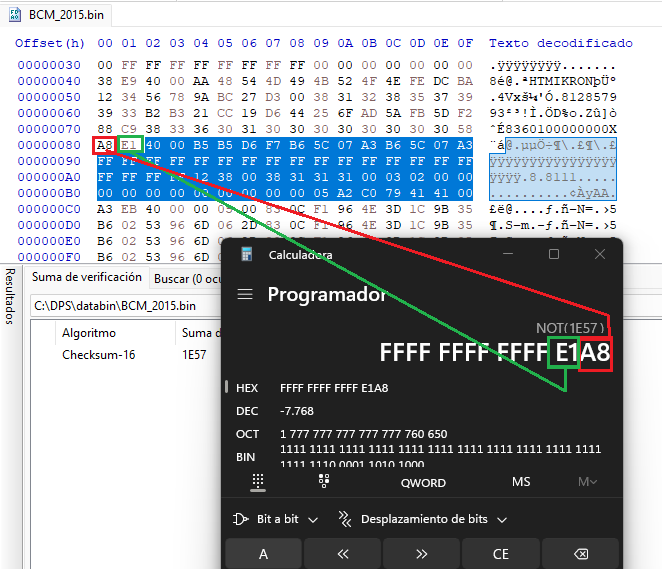
Task: Switch to the Suma de verificación tab
Action: click(87, 277)
